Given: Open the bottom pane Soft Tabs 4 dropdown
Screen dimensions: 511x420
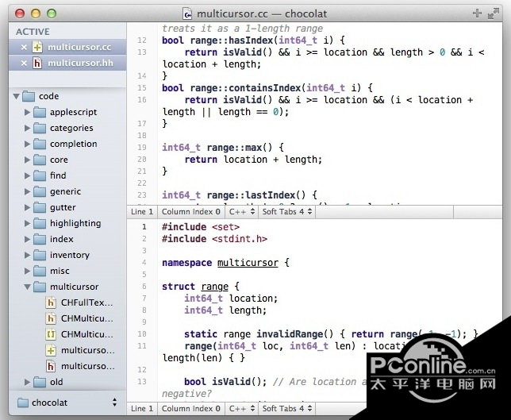Looking at the screenshot, I should 286,409.
